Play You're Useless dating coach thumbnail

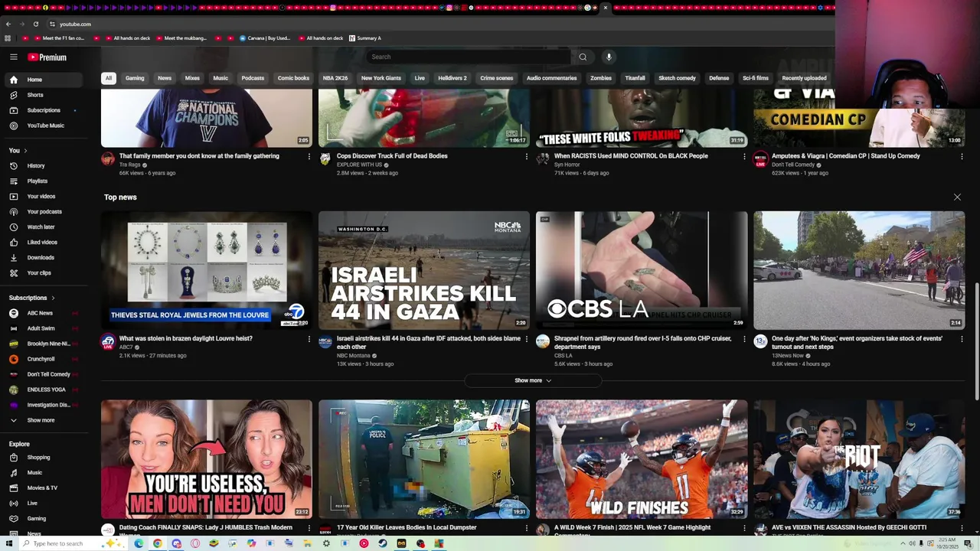click(x=207, y=459)
